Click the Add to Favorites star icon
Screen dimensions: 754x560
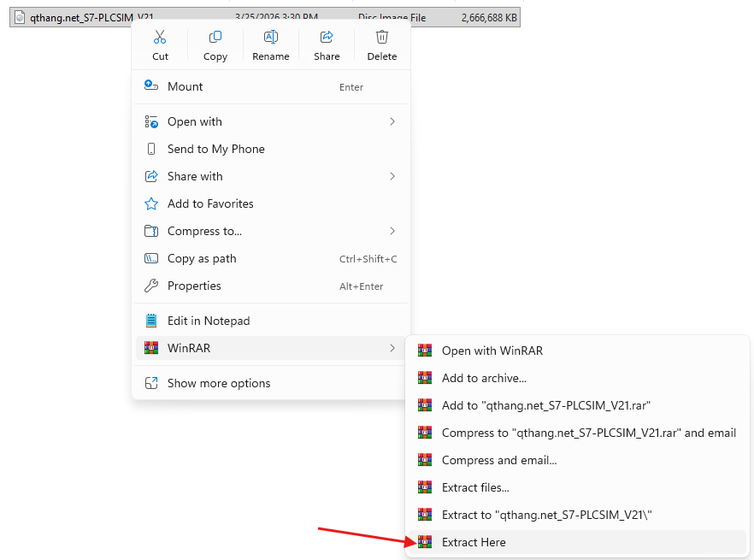151,203
